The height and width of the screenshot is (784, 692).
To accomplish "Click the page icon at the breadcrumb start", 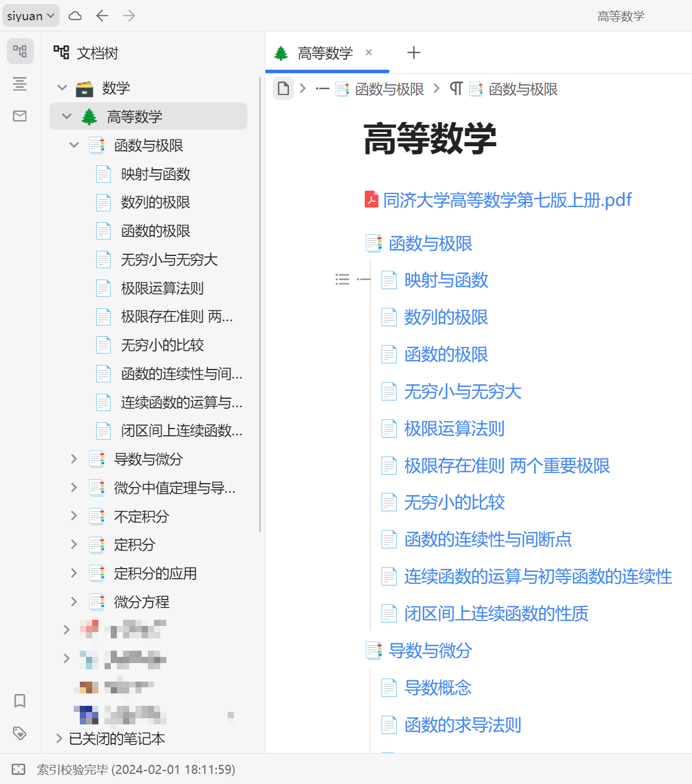I will click(x=283, y=88).
